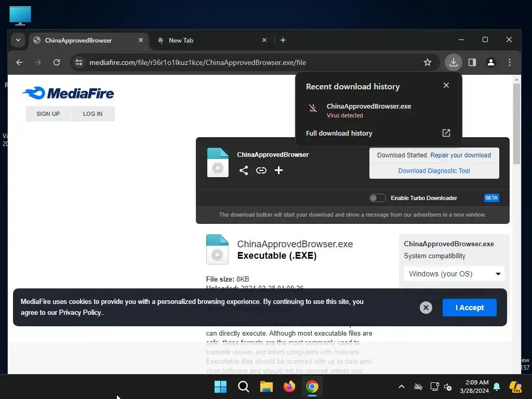532x399 pixels.
Task: View site information icon in address bar
Action: click(79, 62)
